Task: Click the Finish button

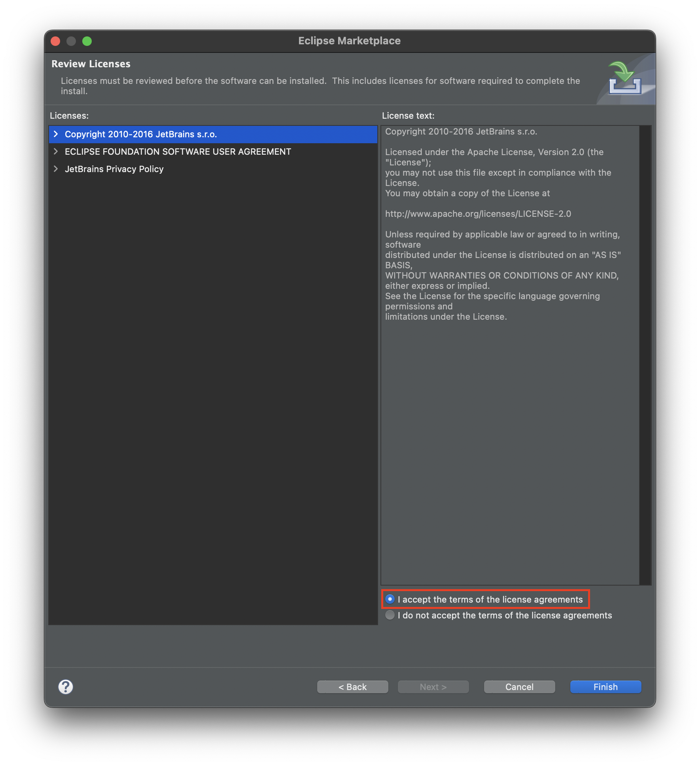Action: point(605,687)
